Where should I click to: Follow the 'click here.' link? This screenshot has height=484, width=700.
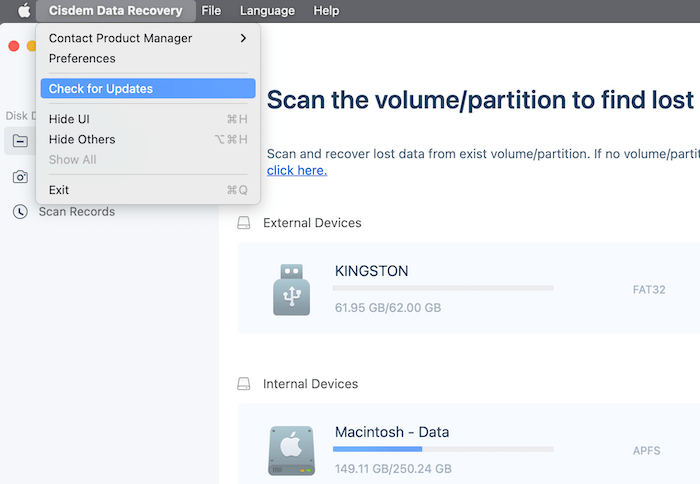coord(297,171)
